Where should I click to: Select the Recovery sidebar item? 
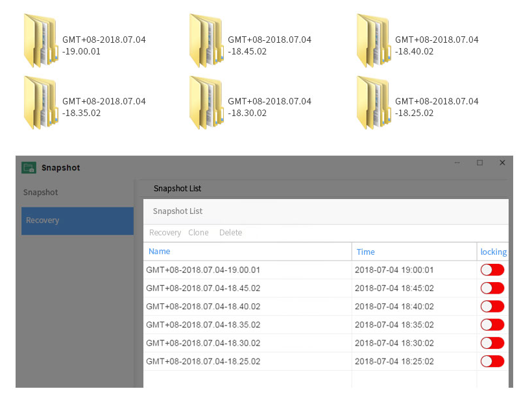pyautogui.click(x=77, y=220)
